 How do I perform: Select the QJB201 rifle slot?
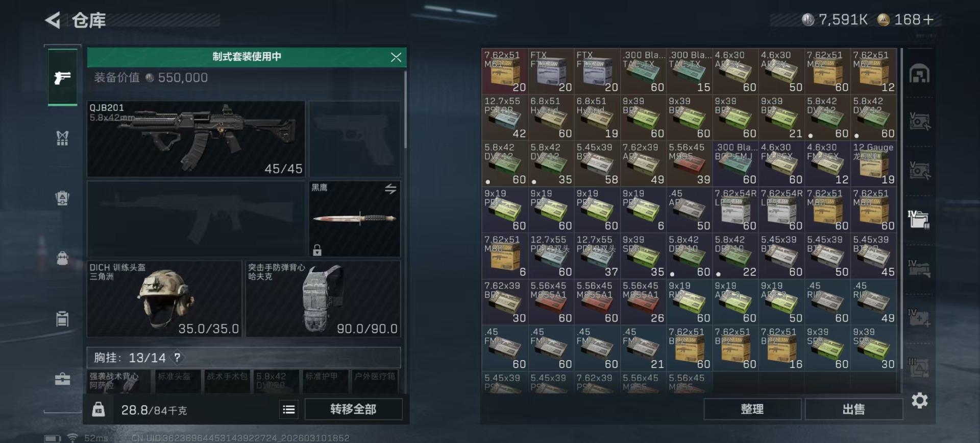point(196,139)
